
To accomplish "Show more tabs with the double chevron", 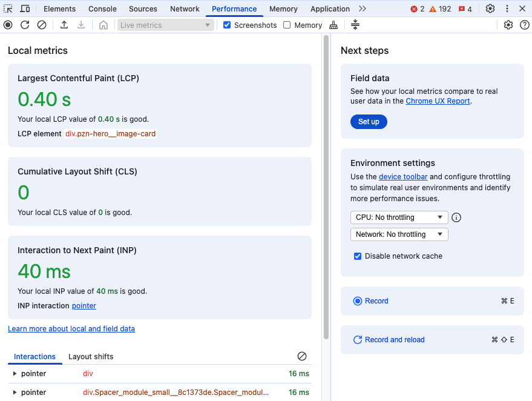I will (363, 8).
